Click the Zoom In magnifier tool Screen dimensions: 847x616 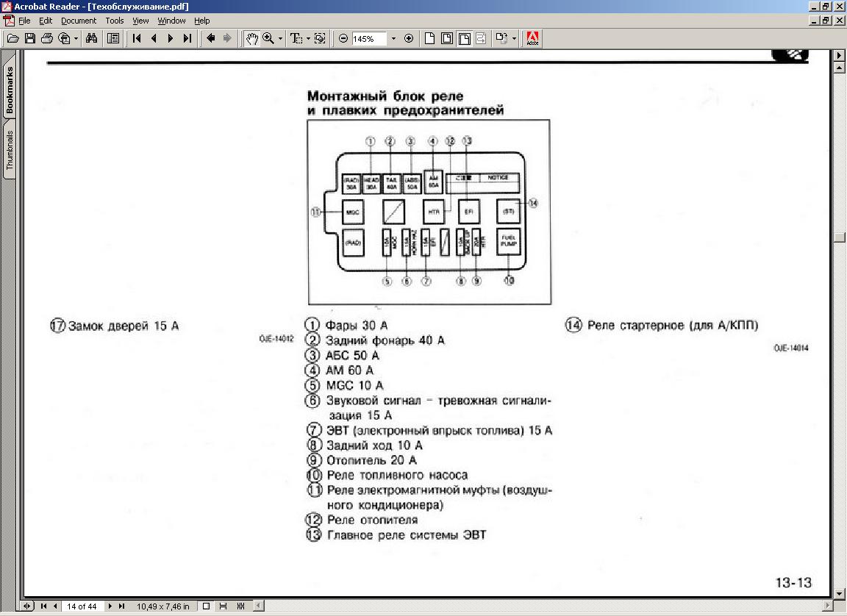coord(268,38)
